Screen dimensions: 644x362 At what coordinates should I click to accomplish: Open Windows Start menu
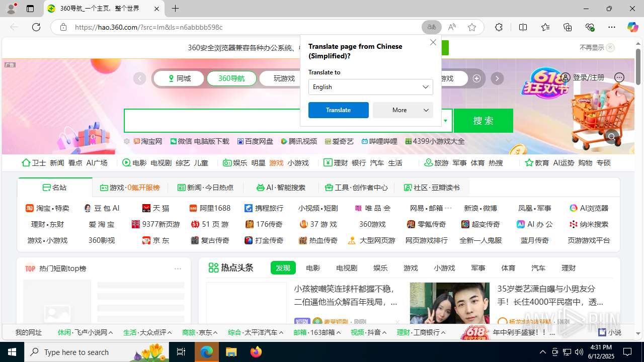(12, 352)
